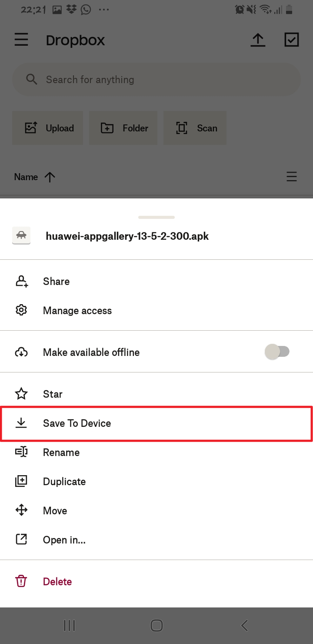Select Save To Device option
Viewport: 313px width, 644px height.
[x=156, y=423]
